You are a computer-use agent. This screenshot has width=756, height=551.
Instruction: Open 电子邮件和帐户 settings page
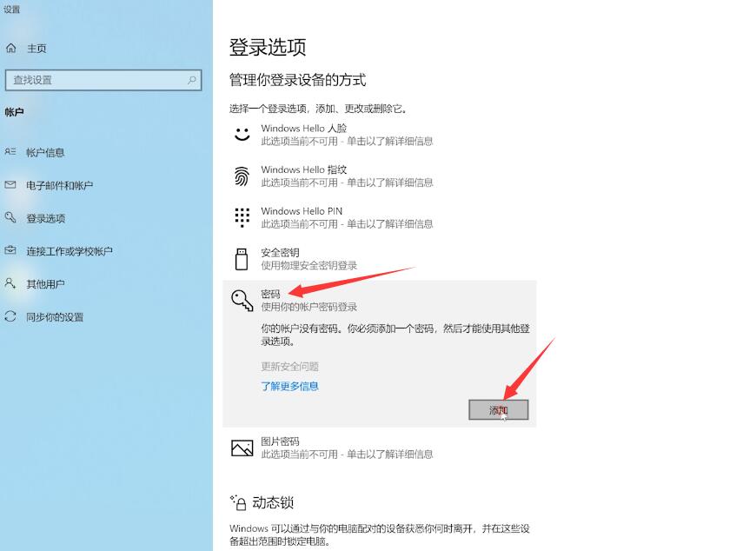[60, 186]
